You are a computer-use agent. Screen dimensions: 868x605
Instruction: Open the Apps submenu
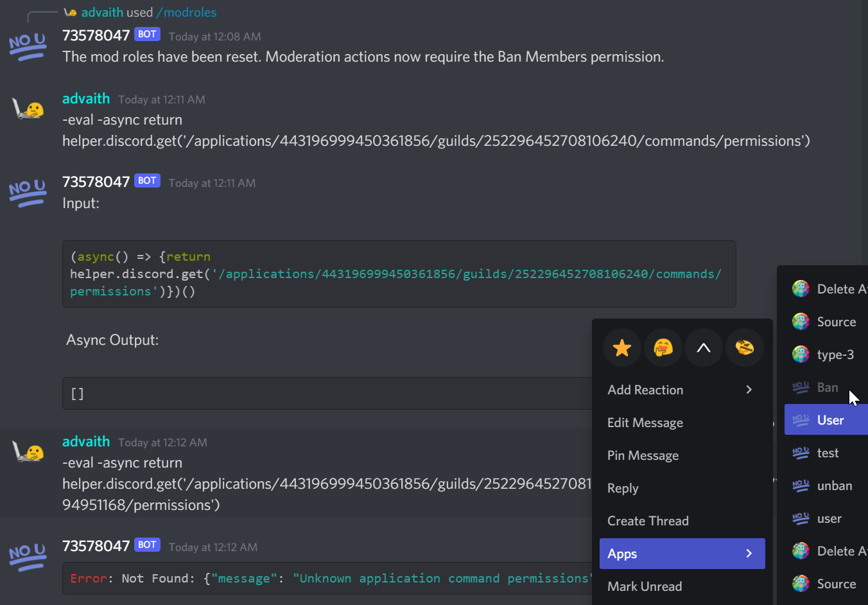682,553
